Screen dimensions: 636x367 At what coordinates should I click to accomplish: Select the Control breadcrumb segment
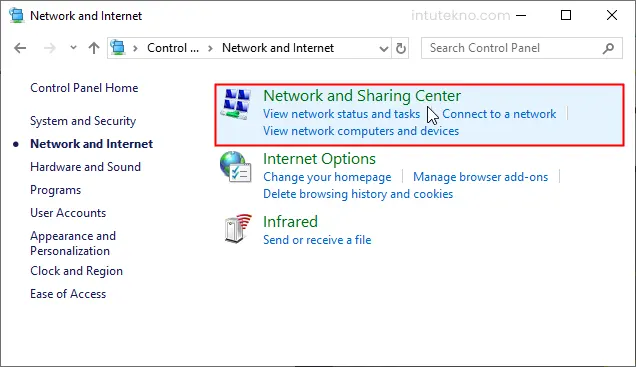tap(173, 48)
